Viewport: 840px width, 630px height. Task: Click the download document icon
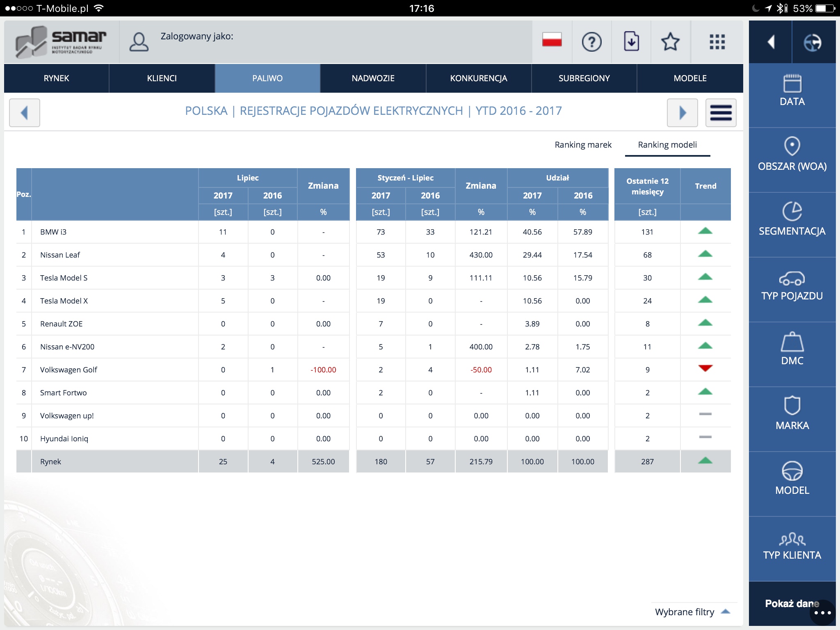[631, 41]
